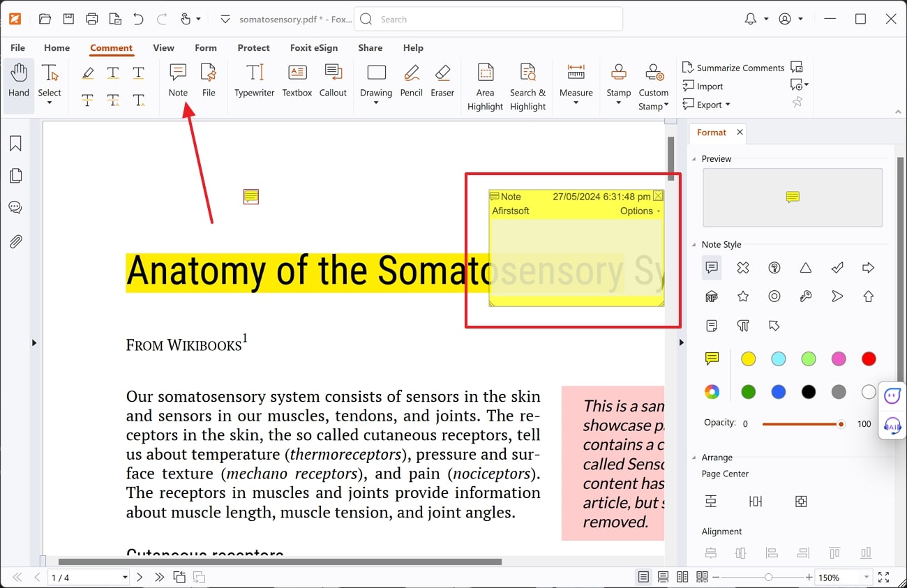Viewport: 907px width, 588px height.
Task: Open the Attachments side panel
Action: tap(15, 241)
